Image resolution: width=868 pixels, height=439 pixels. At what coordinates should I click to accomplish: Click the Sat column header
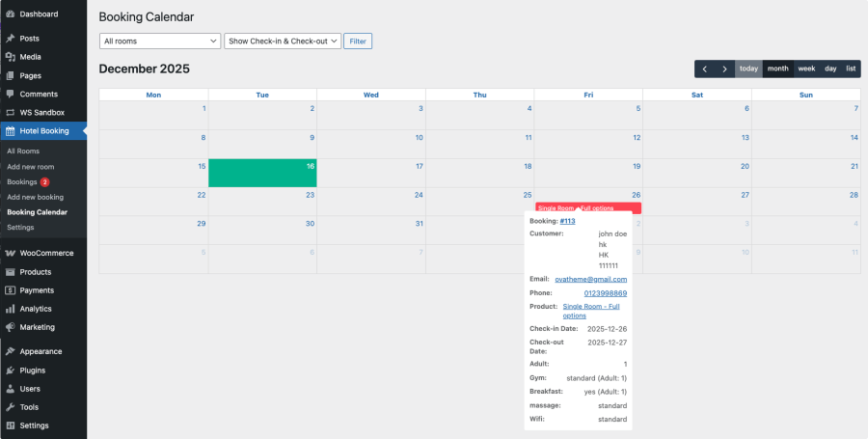pos(697,96)
